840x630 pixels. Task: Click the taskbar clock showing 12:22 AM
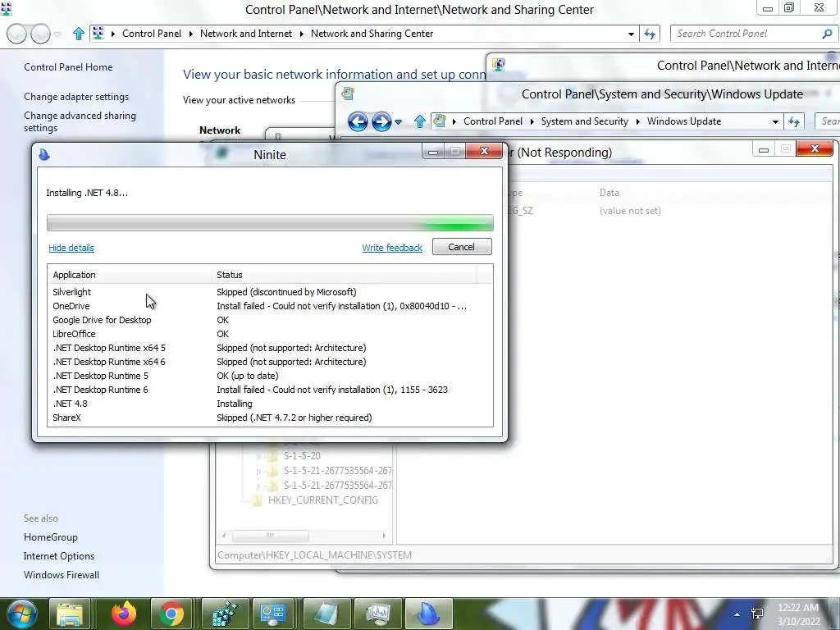point(798,614)
